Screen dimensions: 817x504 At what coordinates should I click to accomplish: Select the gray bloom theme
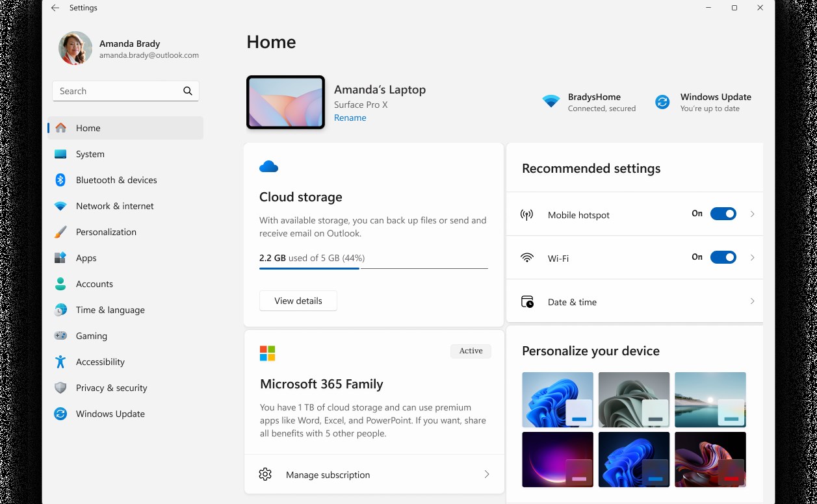(634, 399)
